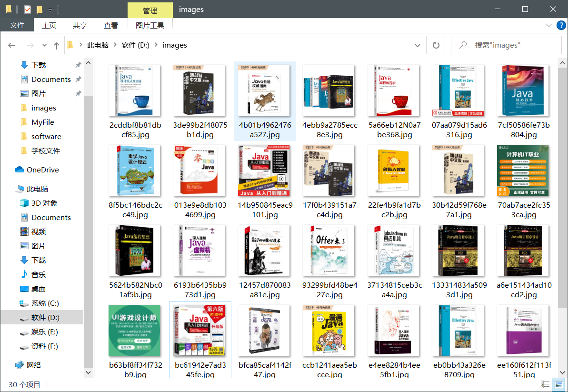
Task: Go back using the left arrow button
Action: point(11,45)
